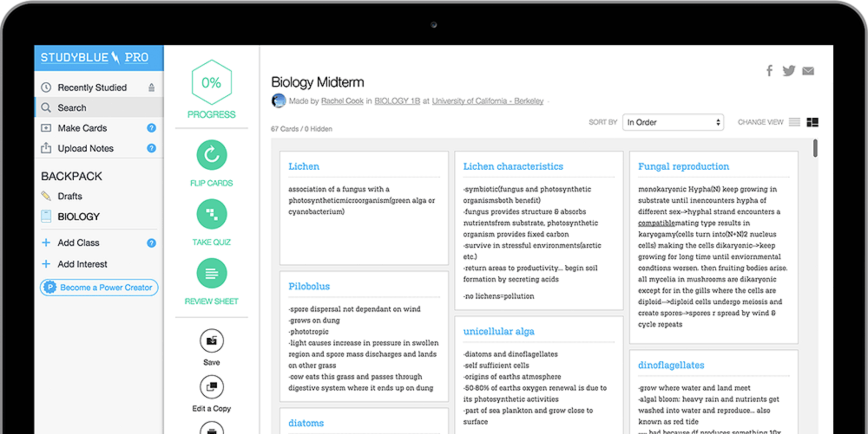The width and height of the screenshot is (868, 434).
Task: Click the Add Interest link
Action: click(x=82, y=264)
